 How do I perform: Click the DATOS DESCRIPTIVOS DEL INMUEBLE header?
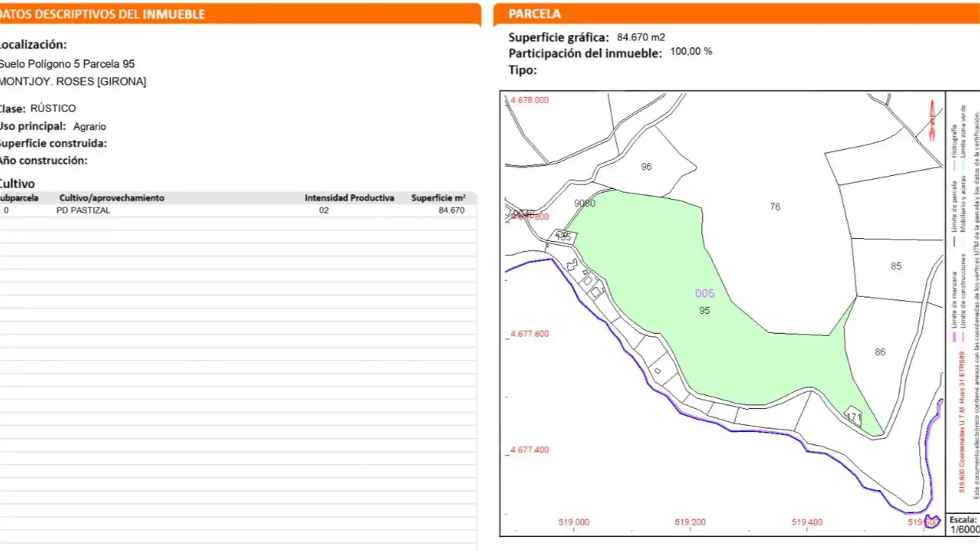pos(102,14)
